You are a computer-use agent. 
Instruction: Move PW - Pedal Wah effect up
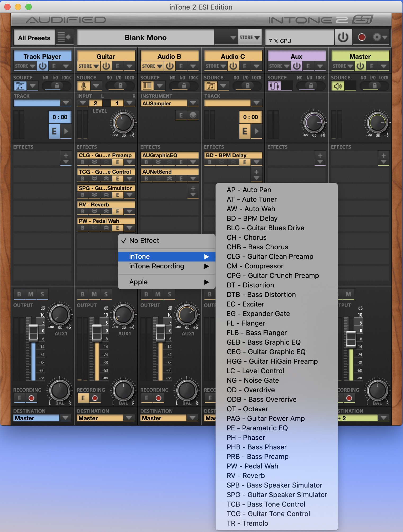[x=106, y=228]
